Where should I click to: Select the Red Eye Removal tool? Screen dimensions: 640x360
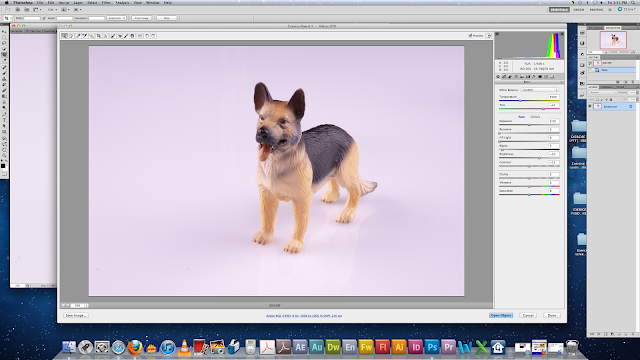[120, 36]
